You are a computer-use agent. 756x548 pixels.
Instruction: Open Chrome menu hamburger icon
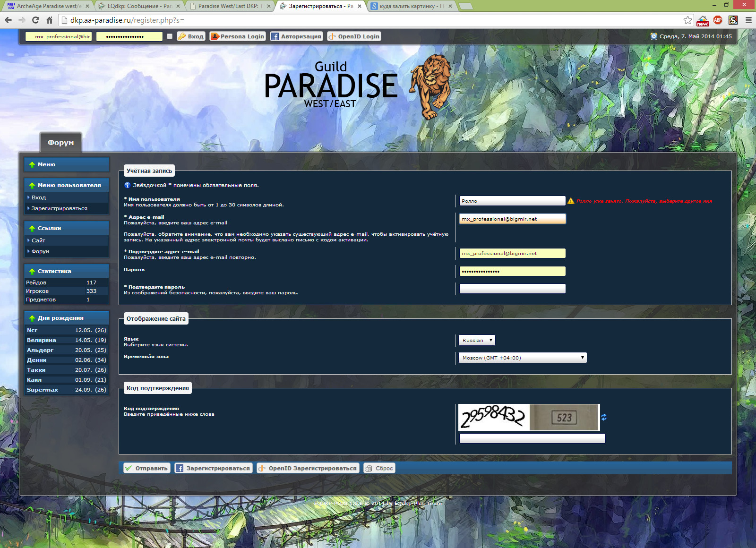point(748,20)
